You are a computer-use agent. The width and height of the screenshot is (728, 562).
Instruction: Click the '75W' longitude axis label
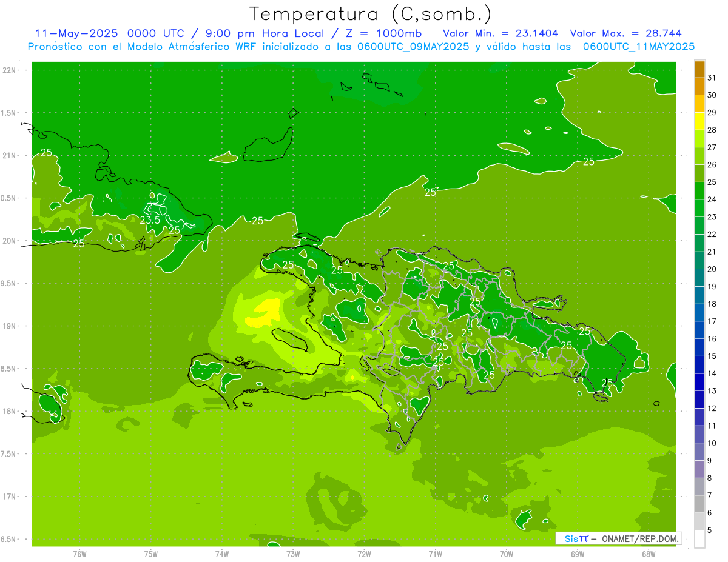(151, 554)
